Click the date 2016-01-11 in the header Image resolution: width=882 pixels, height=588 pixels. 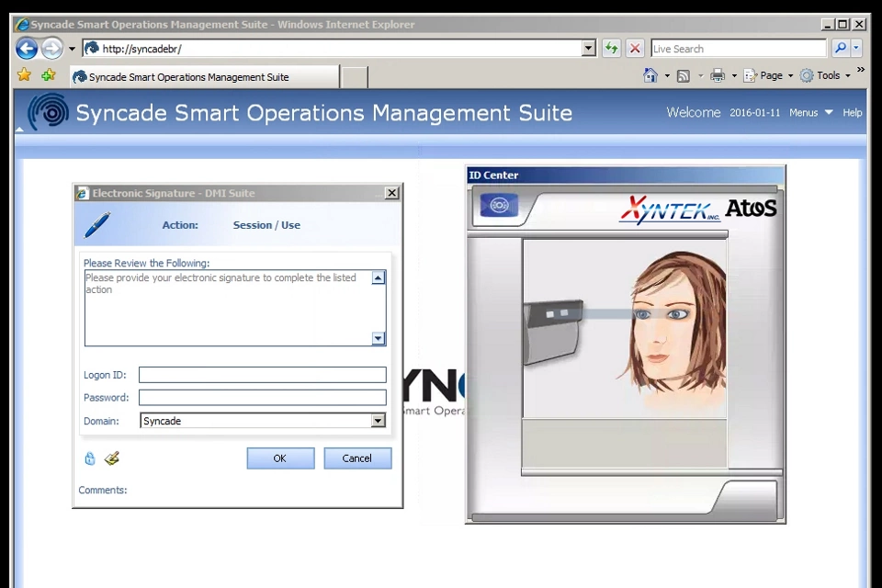(755, 112)
